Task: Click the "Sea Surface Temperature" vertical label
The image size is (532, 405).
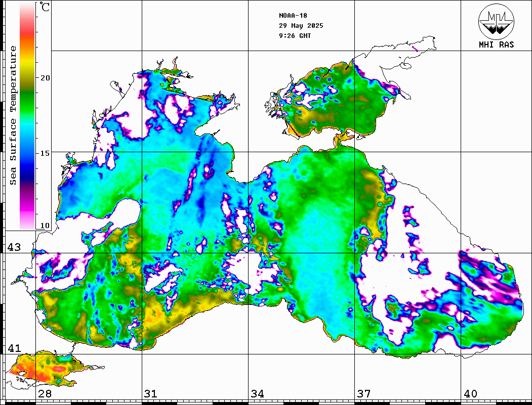Action: 13,115
